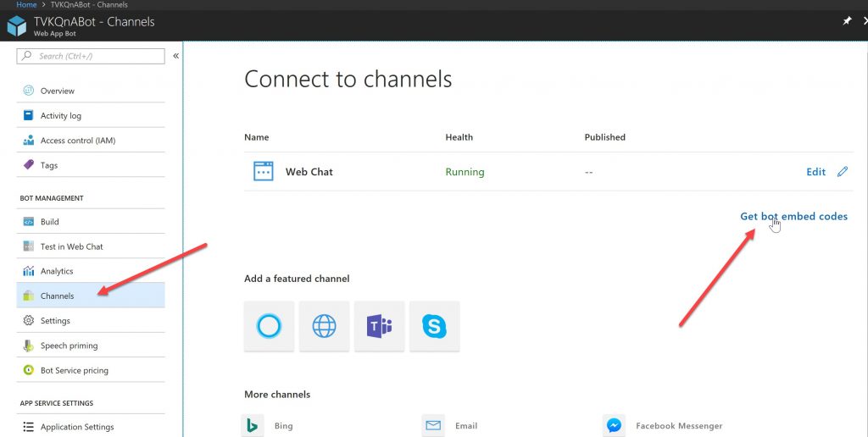Navigate to Home in the breadcrumb
This screenshot has width=868, height=437.
click(26, 5)
